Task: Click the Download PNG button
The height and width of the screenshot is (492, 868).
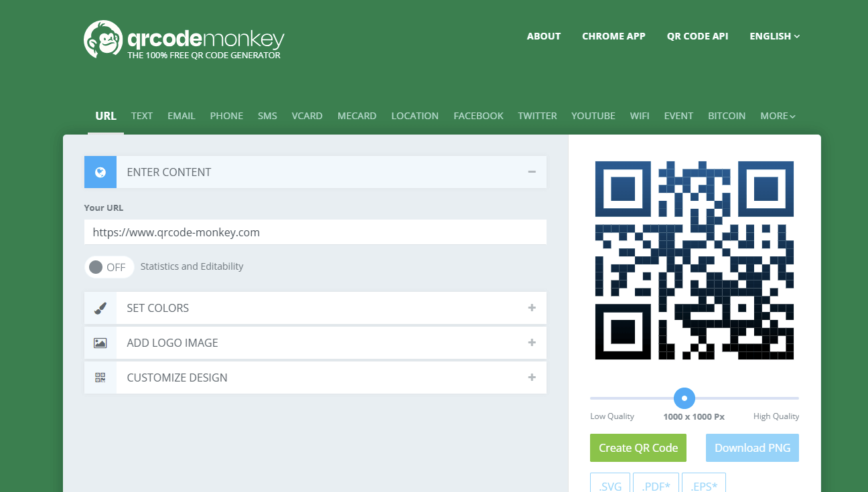Action: pos(752,448)
